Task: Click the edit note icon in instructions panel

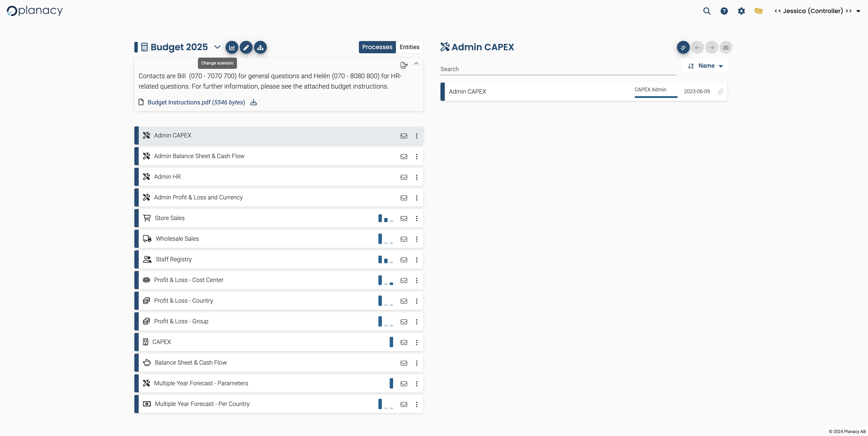Action: point(404,65)
